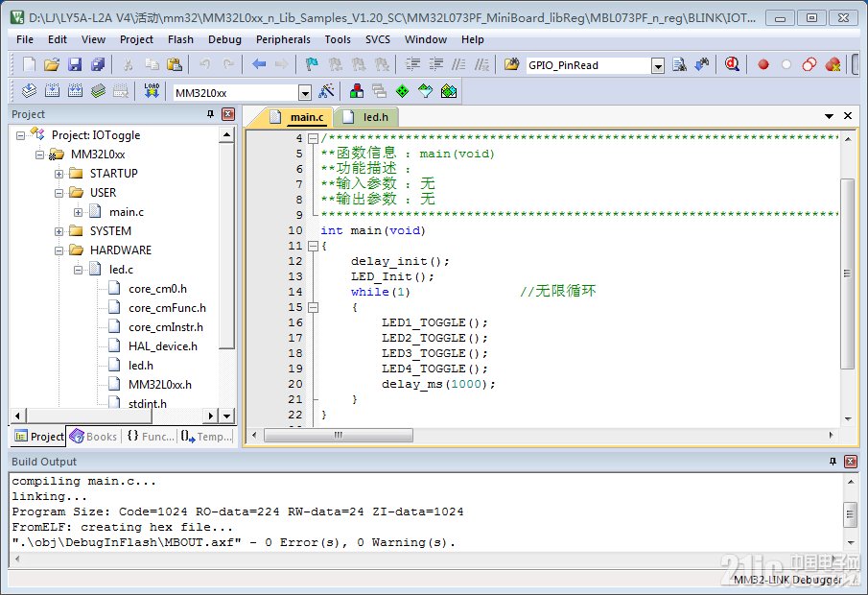The image size is (868, 595).
Task: Insert a bookmark flag icon
Action: 312,65
